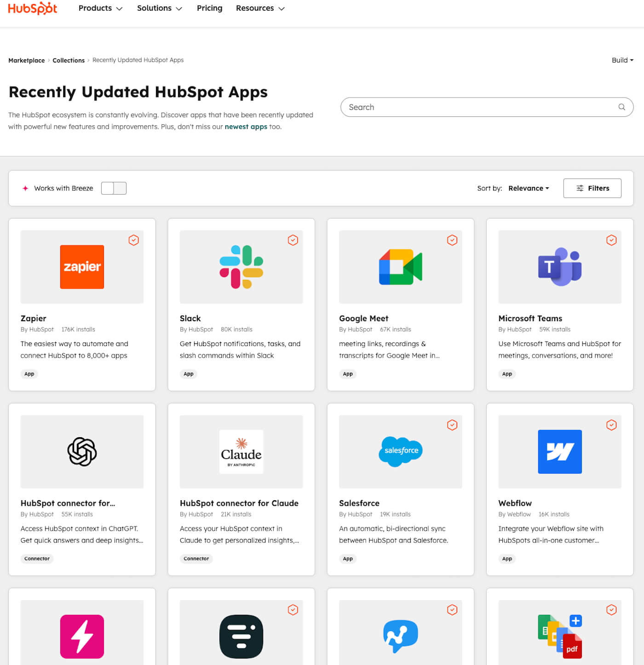This screenshot has height=665, width=644.
Task: Click the Collections breadcrumb link
Action: 69,60
